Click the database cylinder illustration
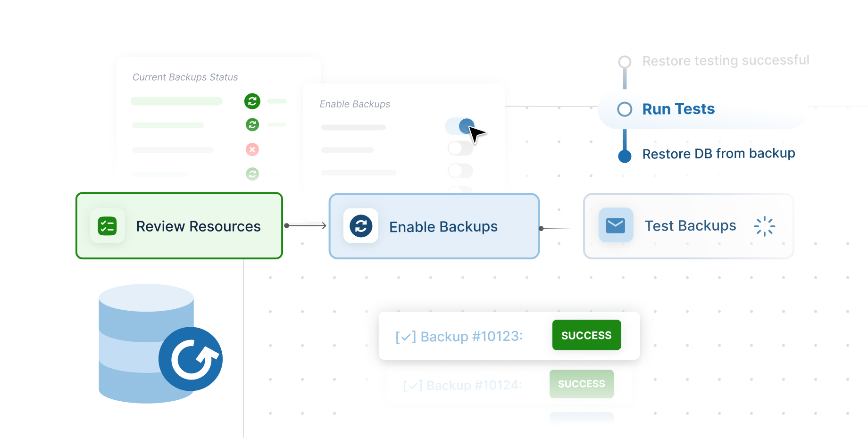Screen dimensions: 868x438 (x=146, y=343)
